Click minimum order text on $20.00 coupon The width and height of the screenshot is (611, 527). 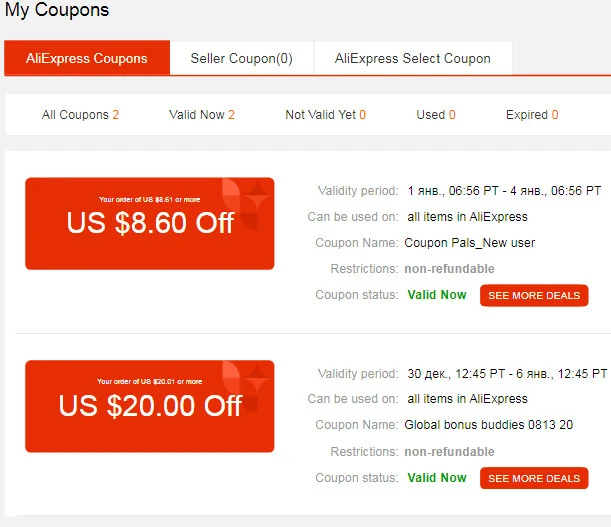tap(150, 381)
